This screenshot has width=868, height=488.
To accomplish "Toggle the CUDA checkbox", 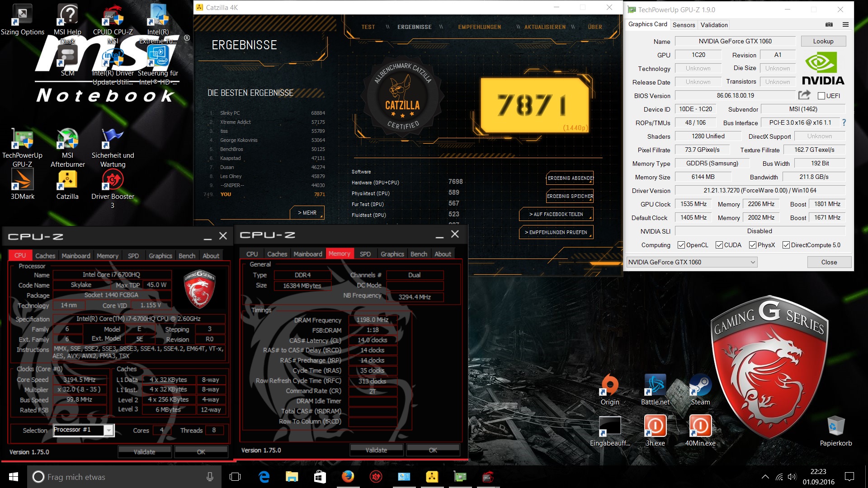I will point(719,245).
